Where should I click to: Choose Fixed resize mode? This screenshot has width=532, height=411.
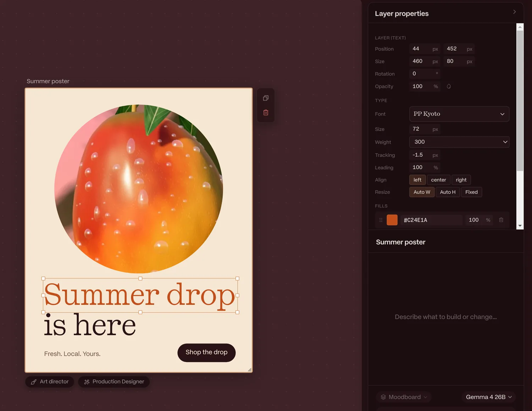pos(471,192)
